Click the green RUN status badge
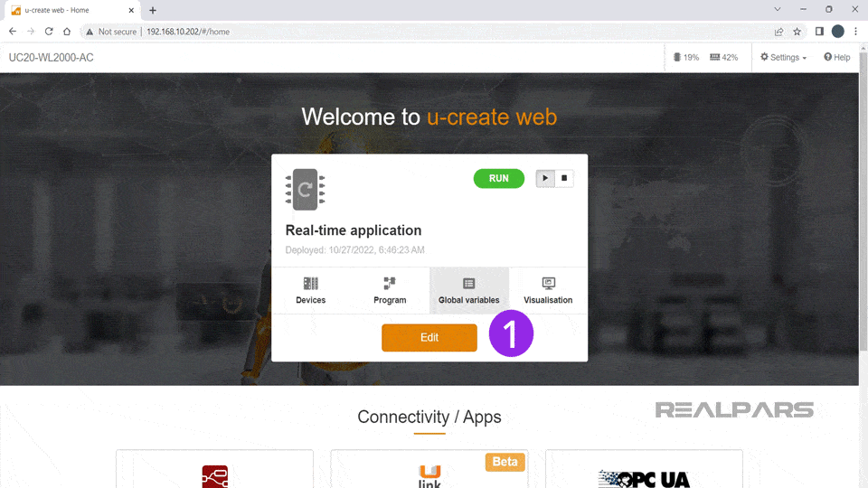The image size is (868, 488). [x=499, y=178]
